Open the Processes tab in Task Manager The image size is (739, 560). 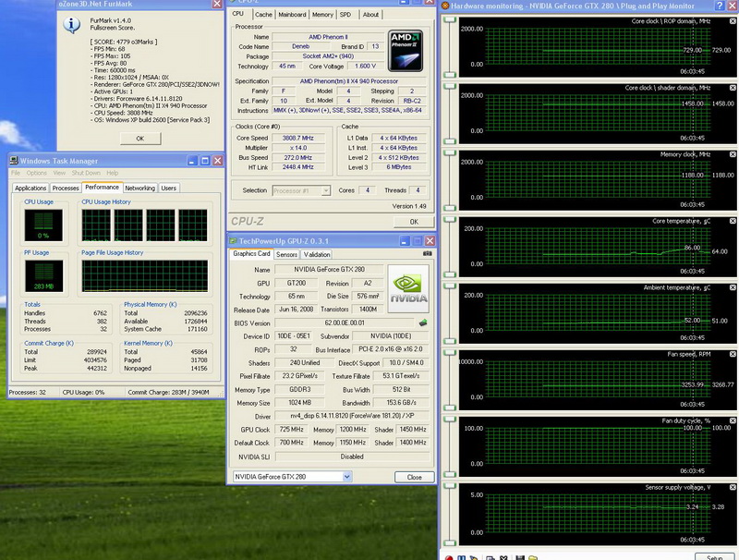tap(66, 189)
